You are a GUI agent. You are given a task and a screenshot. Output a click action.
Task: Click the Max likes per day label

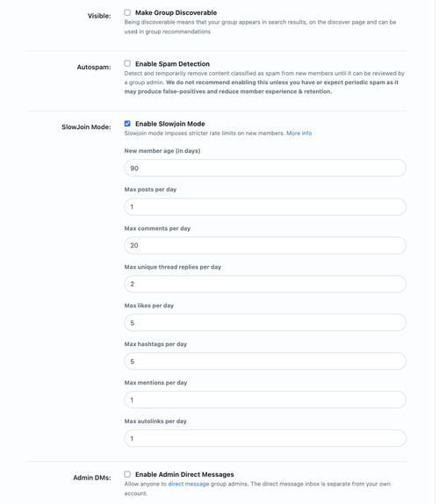[x=148, y=306]
